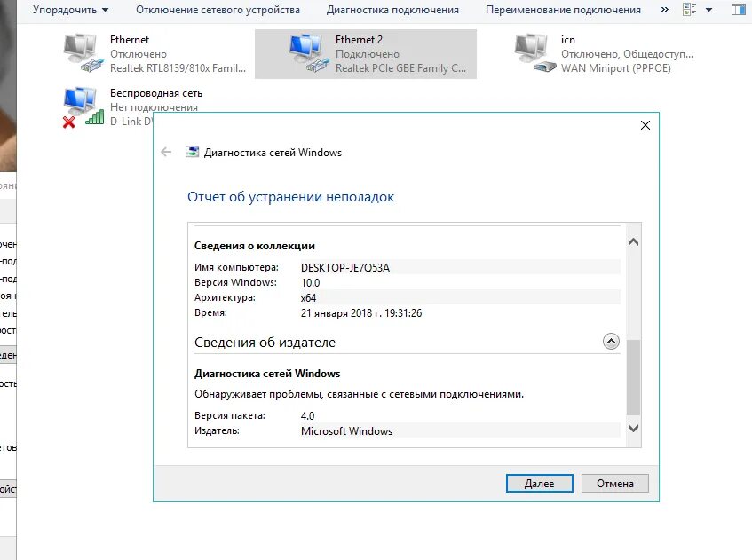Click the report scrollbar up arrow
Image resolution: width=752 pixels, height=560 pixels.
634,242
